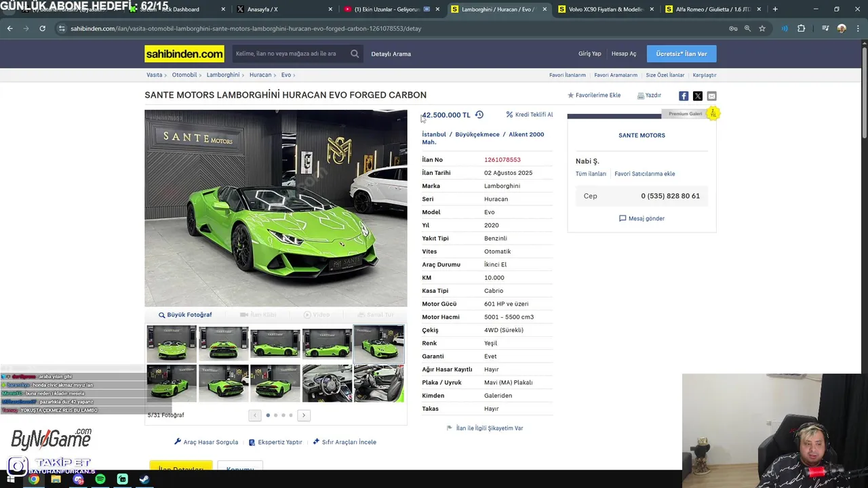Click the search input field
Image resolution: width=868 pixels, height=488 pixels.
pyautogui.click(x=290, y=54)
